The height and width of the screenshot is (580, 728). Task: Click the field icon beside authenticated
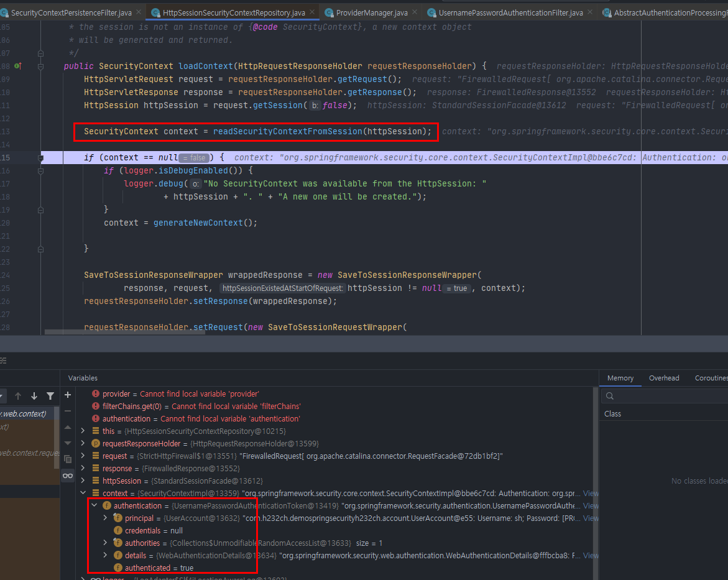(118, 568)
